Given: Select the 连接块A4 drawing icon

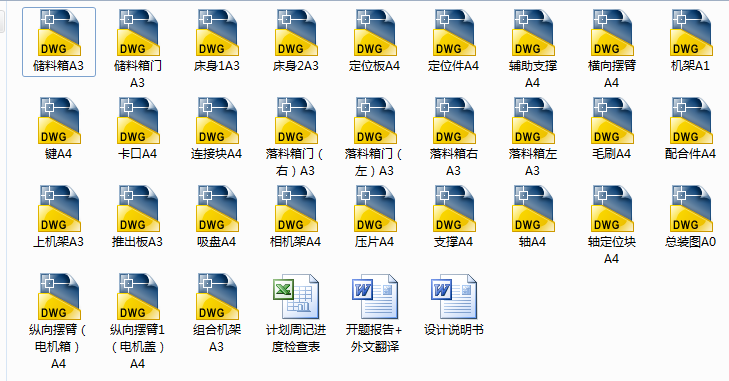Looking at the screenshot, I should click(x=217, y=120).
